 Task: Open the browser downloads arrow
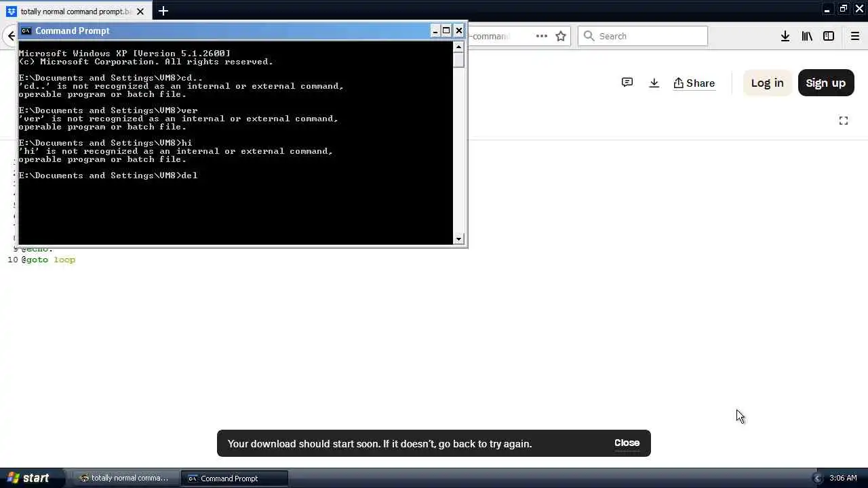[785, 36]
